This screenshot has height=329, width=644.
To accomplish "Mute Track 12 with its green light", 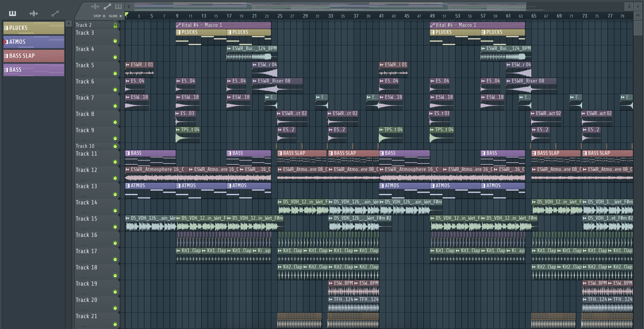I will pyautogui.click(x=115, y=178).
